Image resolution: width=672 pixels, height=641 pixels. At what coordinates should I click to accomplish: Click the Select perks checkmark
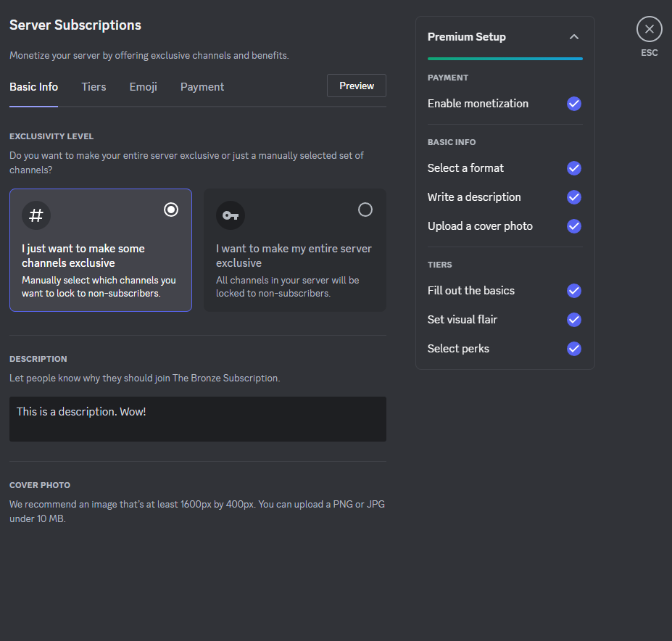[574, 349]
